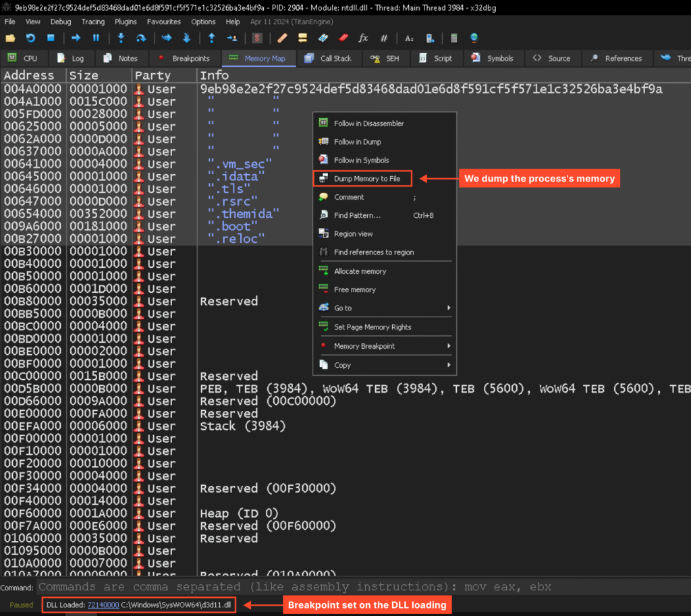Pause execution using the pause icon
The width and height of the screenshot is (691, 616).
96,38
